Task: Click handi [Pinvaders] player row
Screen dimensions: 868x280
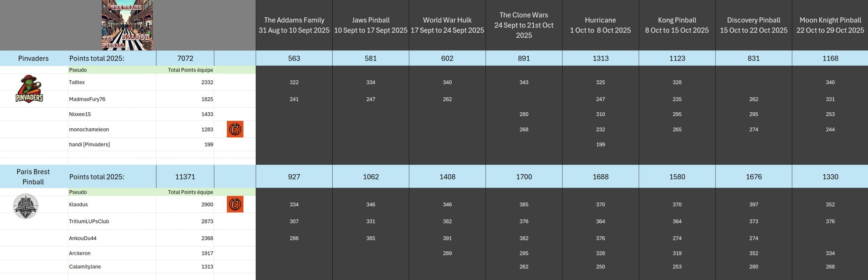Action: (x=112, y=145)
